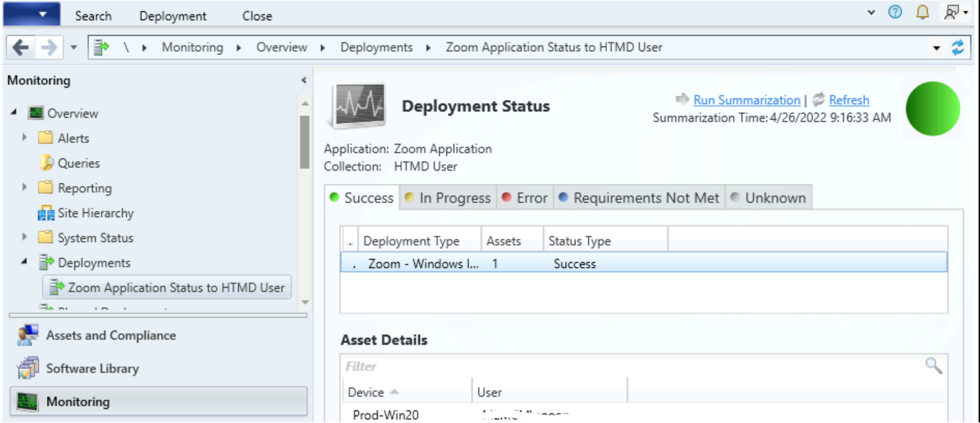Expand the System Status node

[25, 237]
